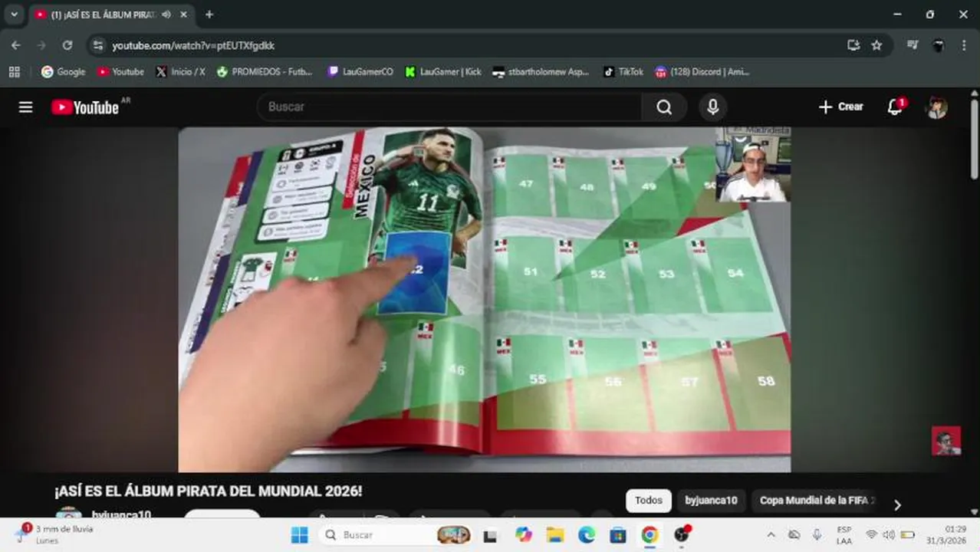This screenshot has width=980, height=552.
Task: Open the Windows Start menu
Action: (x=299, y=534)
